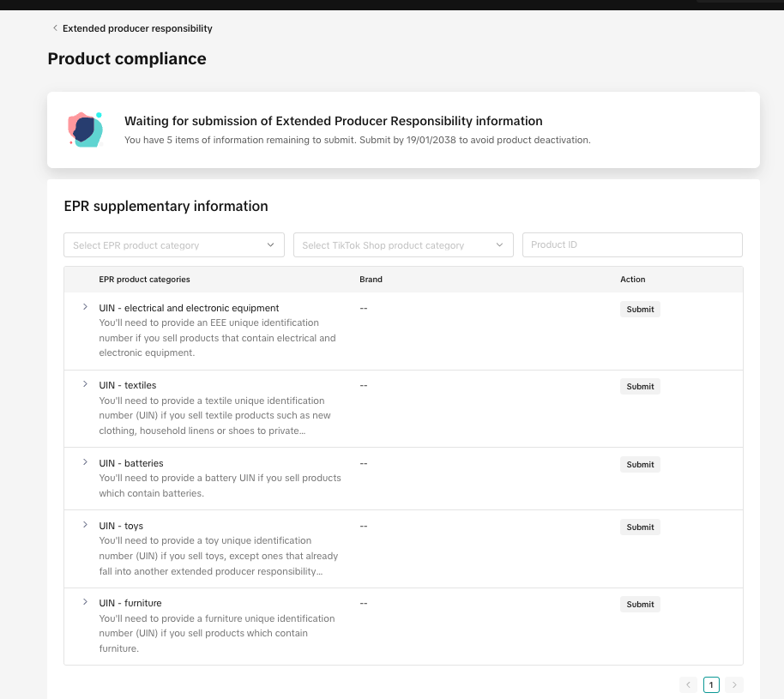Submit the toys UIN information
This screenshot has width=784, height=699.
[640, 527]
